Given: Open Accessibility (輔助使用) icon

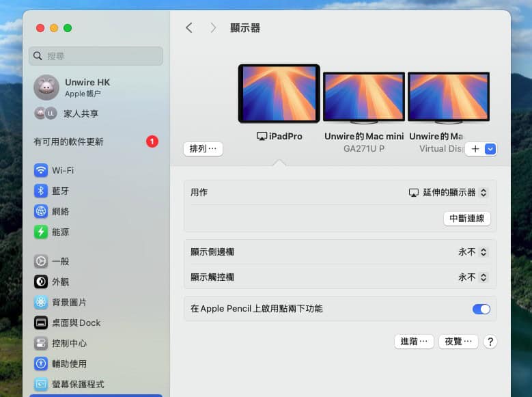Looking at the screenshot, I should tap(41, 364).
